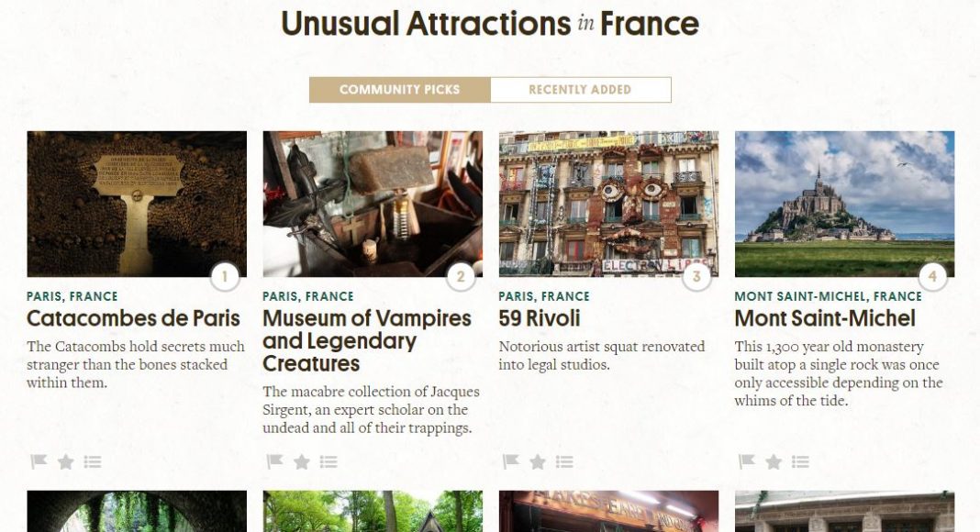The width and height of the screenshot is (980, 532).
Task: Star the Museum of Vampires card
Action: [302, 461]
